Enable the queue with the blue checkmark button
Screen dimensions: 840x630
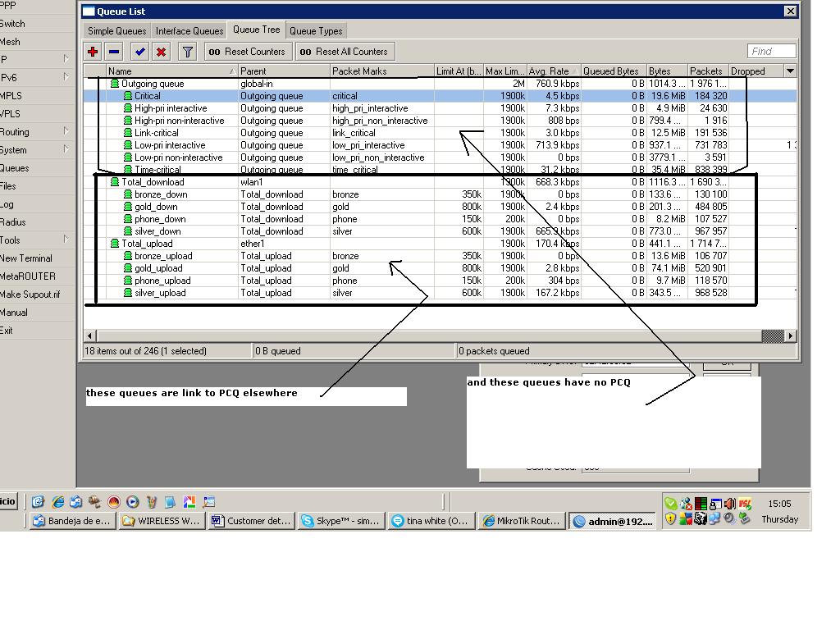[x=139, y=52]
